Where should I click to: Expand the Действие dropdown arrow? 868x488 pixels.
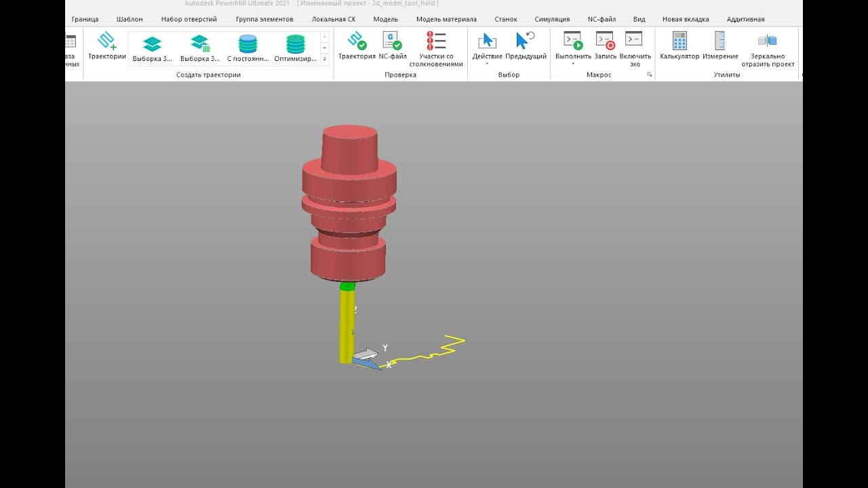(x=487, y=64)
